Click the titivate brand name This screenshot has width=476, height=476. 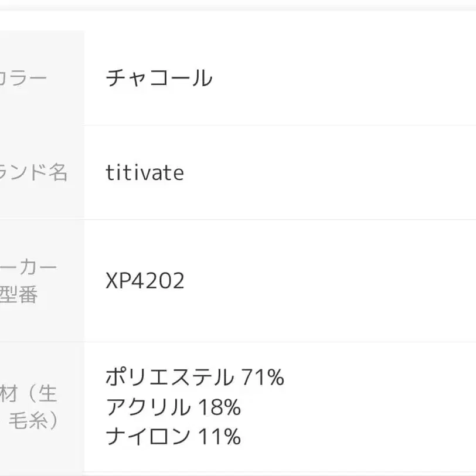pos(145,173)
